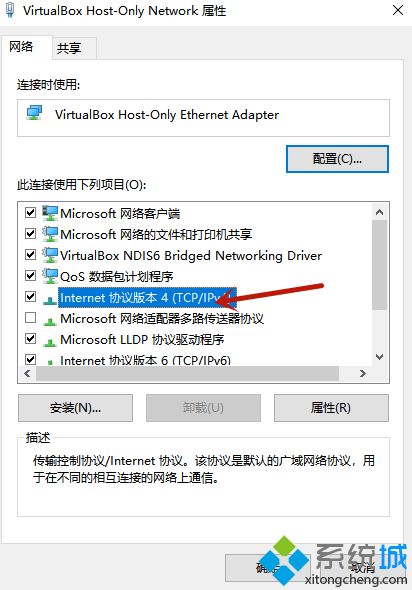
Task: Click the VirtualBox NDIS6 Bridged driver icon
Action: tap(50, 255)
